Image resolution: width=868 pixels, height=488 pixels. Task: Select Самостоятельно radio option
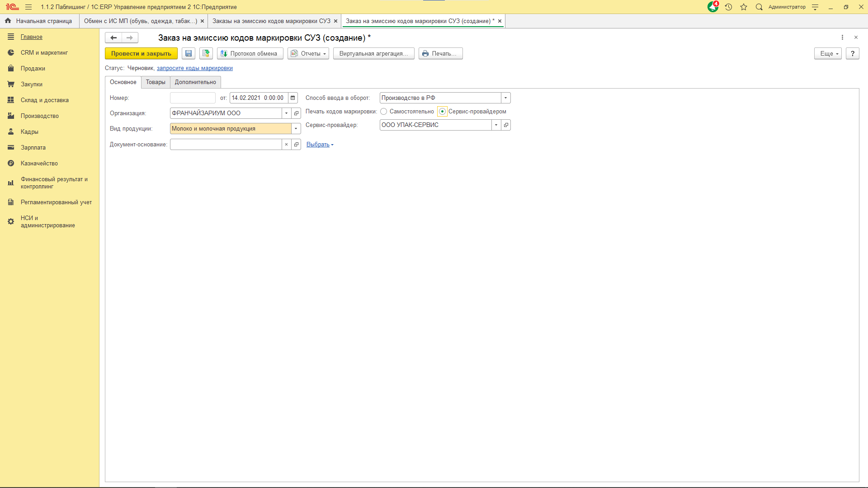[384, 112]
